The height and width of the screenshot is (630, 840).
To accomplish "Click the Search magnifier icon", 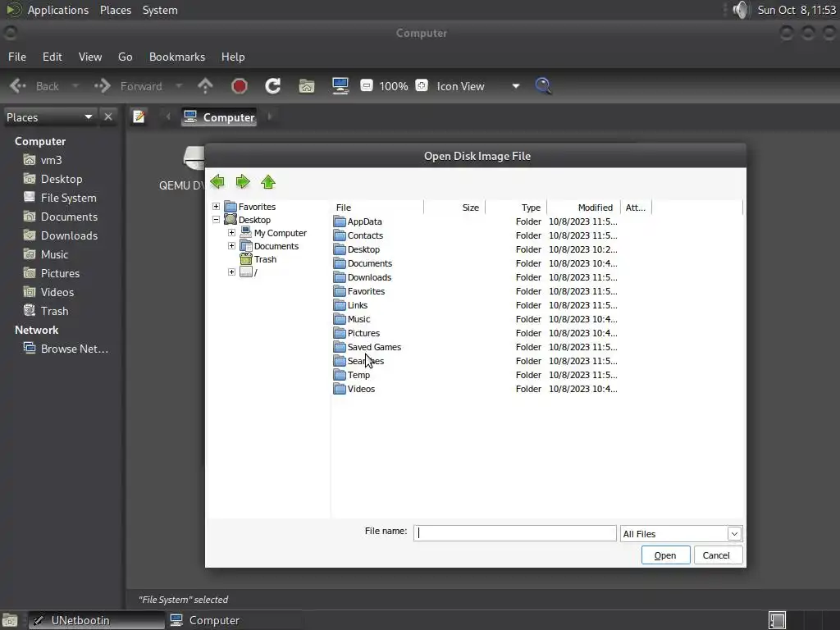I will 543,85.
